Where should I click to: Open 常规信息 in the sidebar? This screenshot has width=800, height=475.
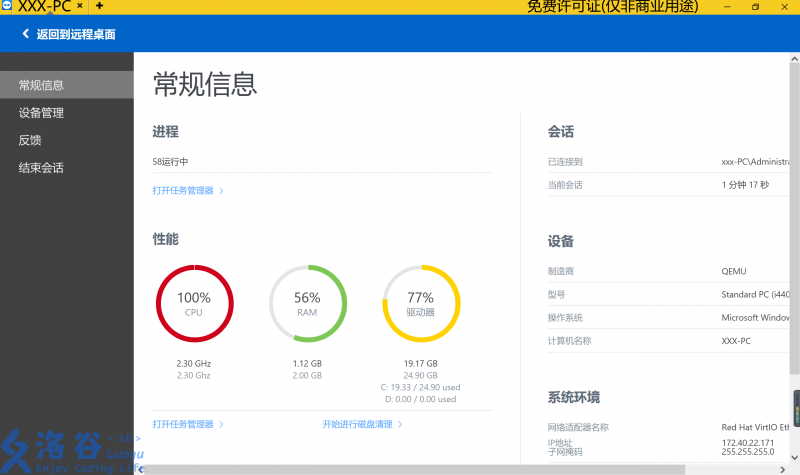(x=41, y=85)
